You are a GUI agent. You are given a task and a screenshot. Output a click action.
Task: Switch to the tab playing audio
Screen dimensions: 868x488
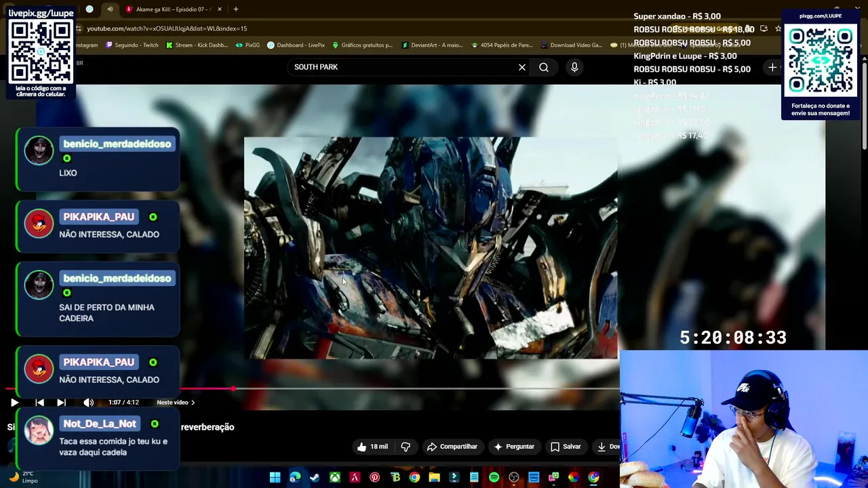click(x=110, y=9)
